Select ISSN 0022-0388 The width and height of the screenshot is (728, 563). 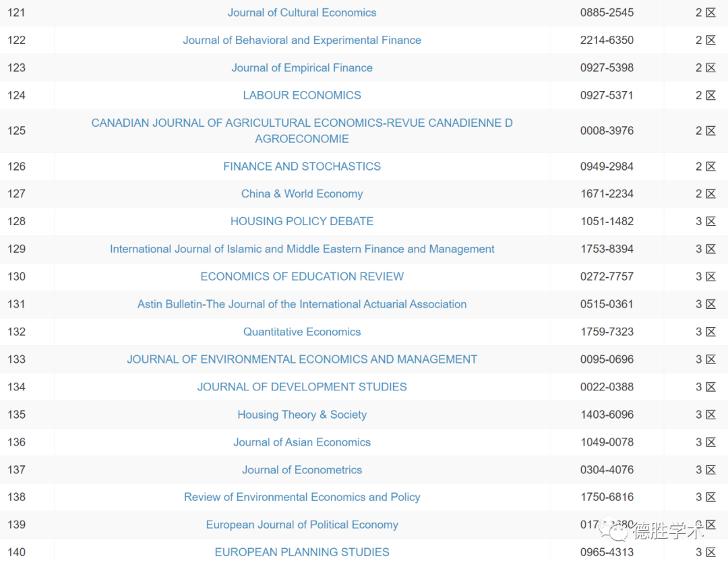click(607, 387)
